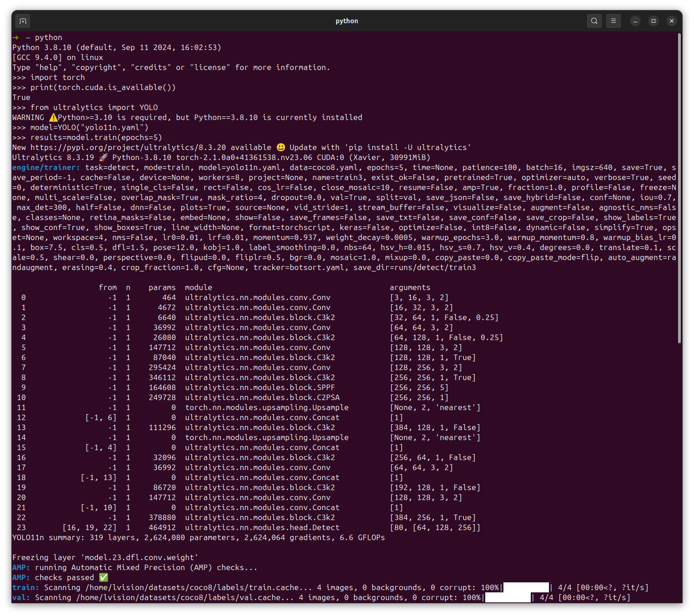Screen dimensions: 694x616
Task: Click from value '[-1, 6]' in layer 12
Action: tap(101, 417)
